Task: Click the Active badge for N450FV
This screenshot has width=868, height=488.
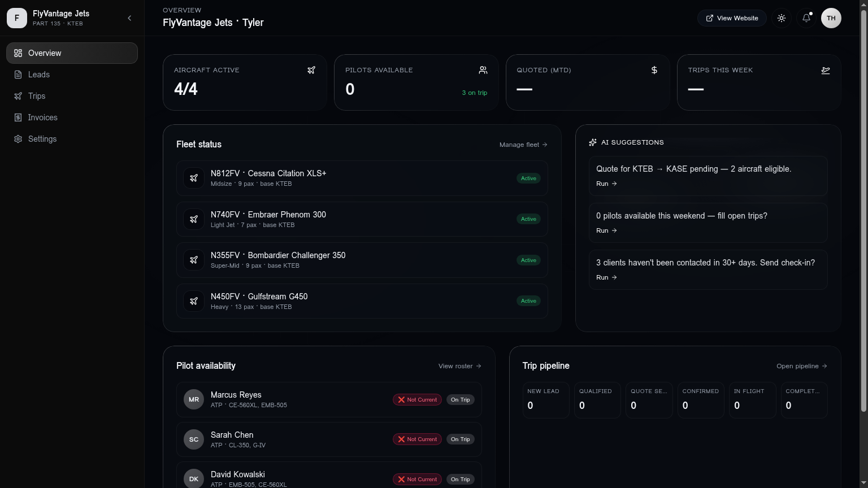Action: tap(528, 301)
